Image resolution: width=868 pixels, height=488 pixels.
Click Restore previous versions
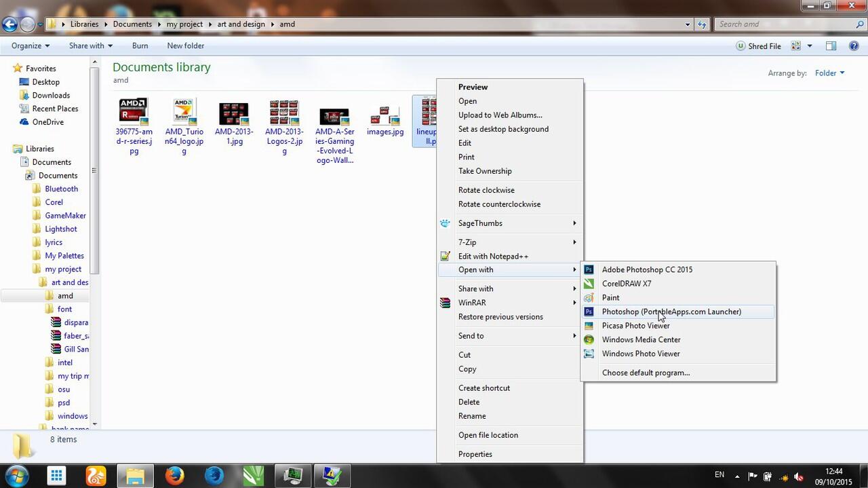click(510, 317)
